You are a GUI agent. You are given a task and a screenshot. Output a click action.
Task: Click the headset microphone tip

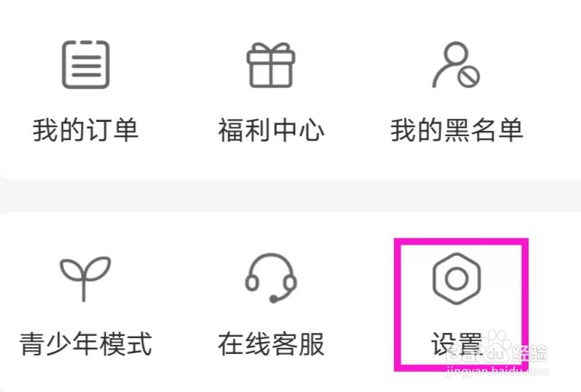(273, 298)
